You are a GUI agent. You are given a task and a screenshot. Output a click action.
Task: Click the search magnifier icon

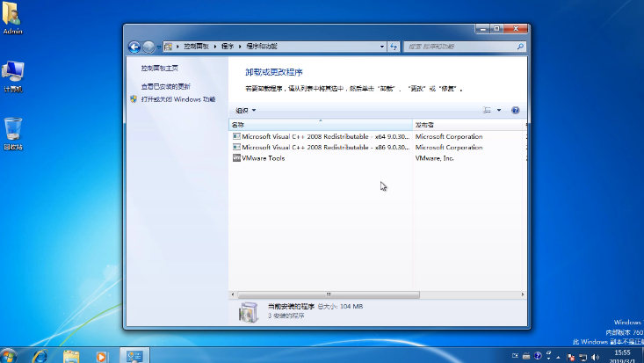pos(520,47)
